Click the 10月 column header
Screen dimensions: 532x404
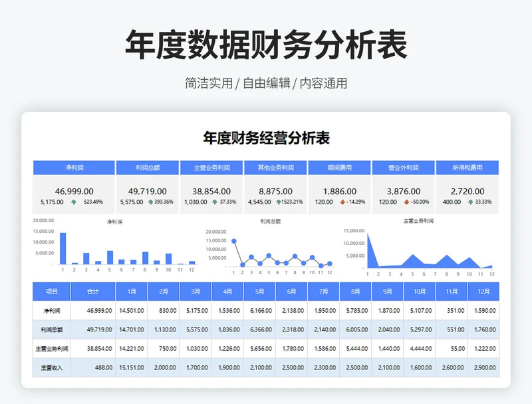click(x=420, y=292)
